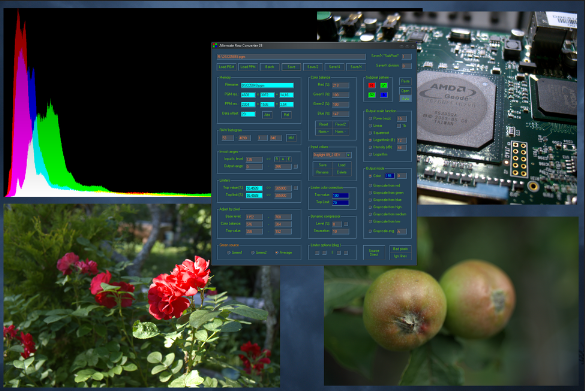This screenshot has height=391, width=585.
Task: Click the Source Direct button
Action: (374, 253)
